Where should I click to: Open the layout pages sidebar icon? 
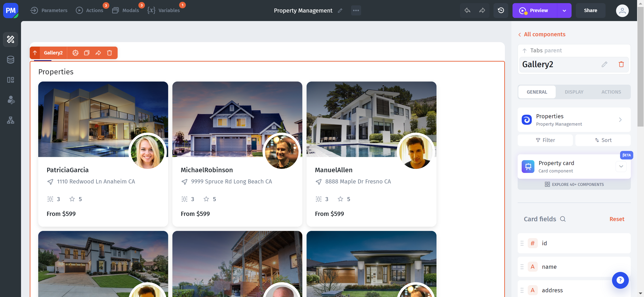[11, 80]
